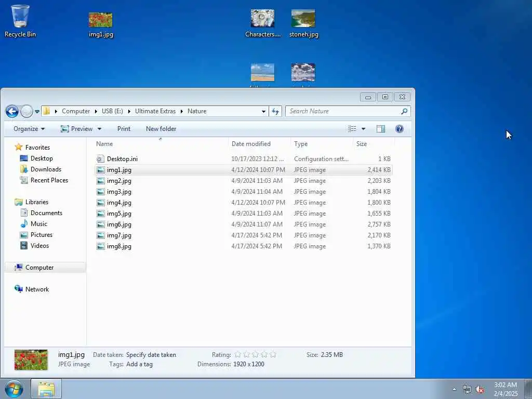Select Favorites in navigation pane
532x399 pixels.
[33, 147]
